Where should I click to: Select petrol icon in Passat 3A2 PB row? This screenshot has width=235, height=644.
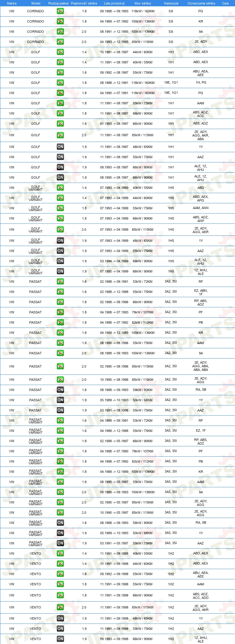[60, 322]
